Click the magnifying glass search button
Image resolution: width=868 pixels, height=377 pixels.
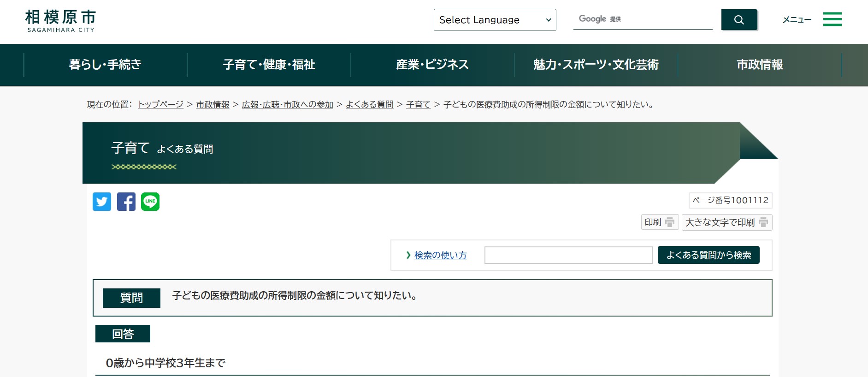pos(739,20)
